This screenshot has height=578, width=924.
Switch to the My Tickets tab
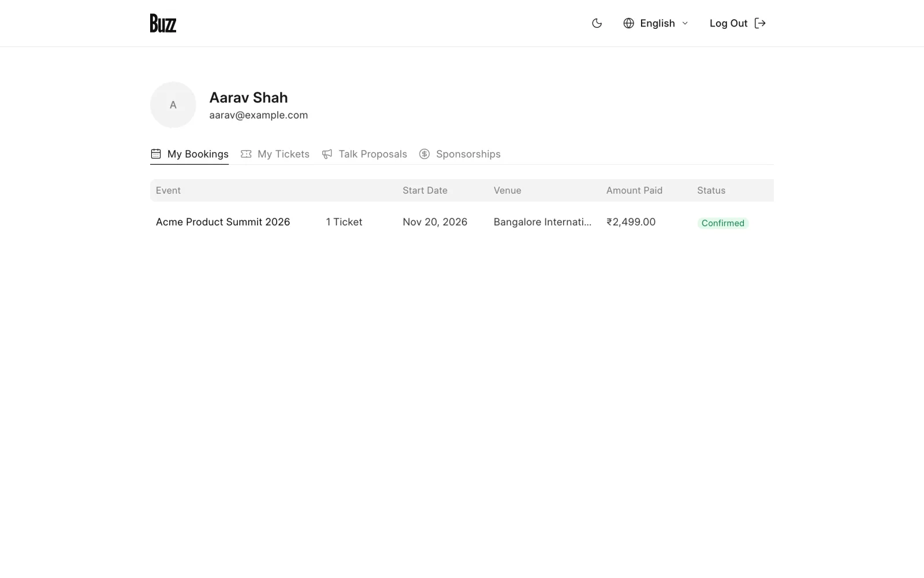pos(275,154)
